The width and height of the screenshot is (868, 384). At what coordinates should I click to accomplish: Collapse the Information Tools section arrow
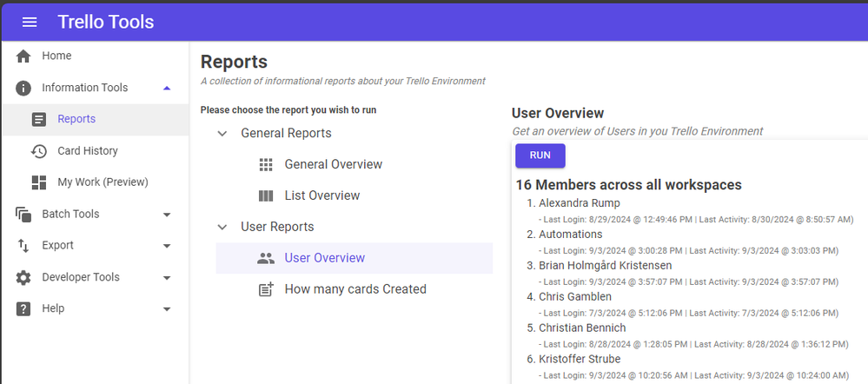[x=167, y=88]
